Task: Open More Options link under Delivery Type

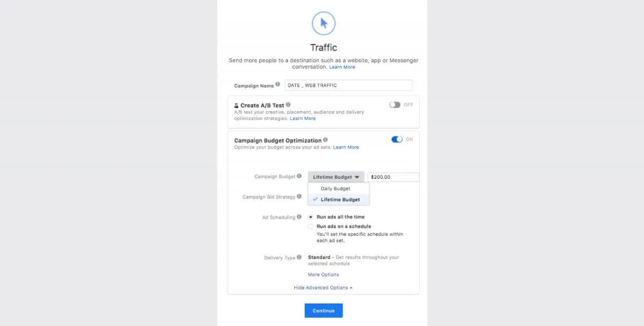Action: click(x=323, y=274)
